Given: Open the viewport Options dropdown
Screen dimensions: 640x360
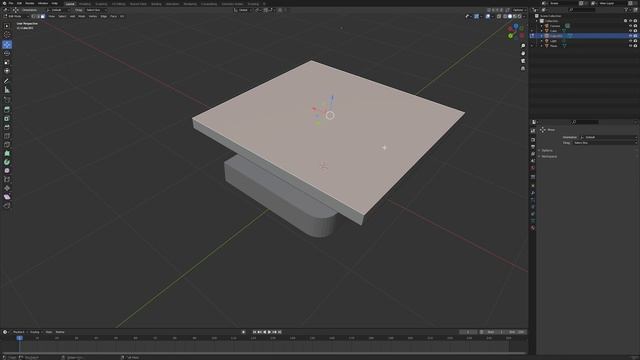Looking at the screenshot, I should (518, 10).
